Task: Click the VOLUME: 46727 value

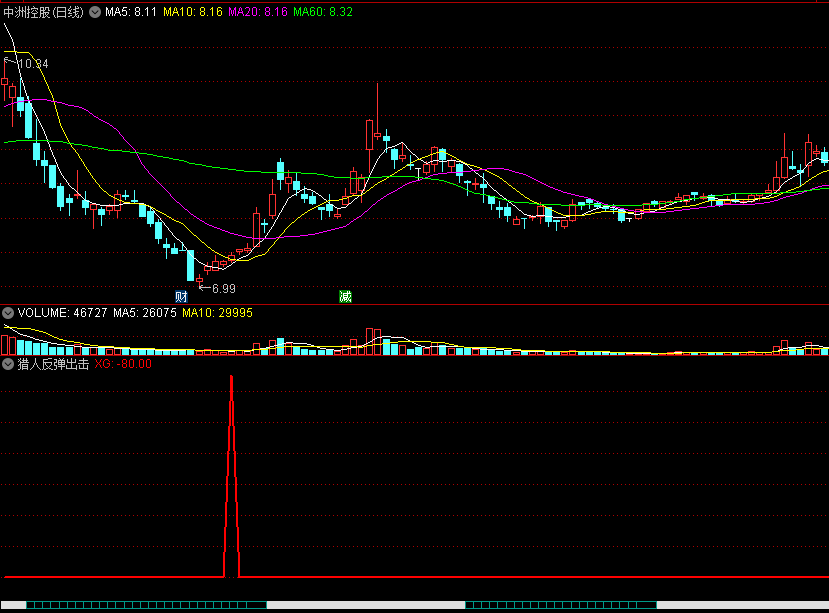Action: (62, 313)
